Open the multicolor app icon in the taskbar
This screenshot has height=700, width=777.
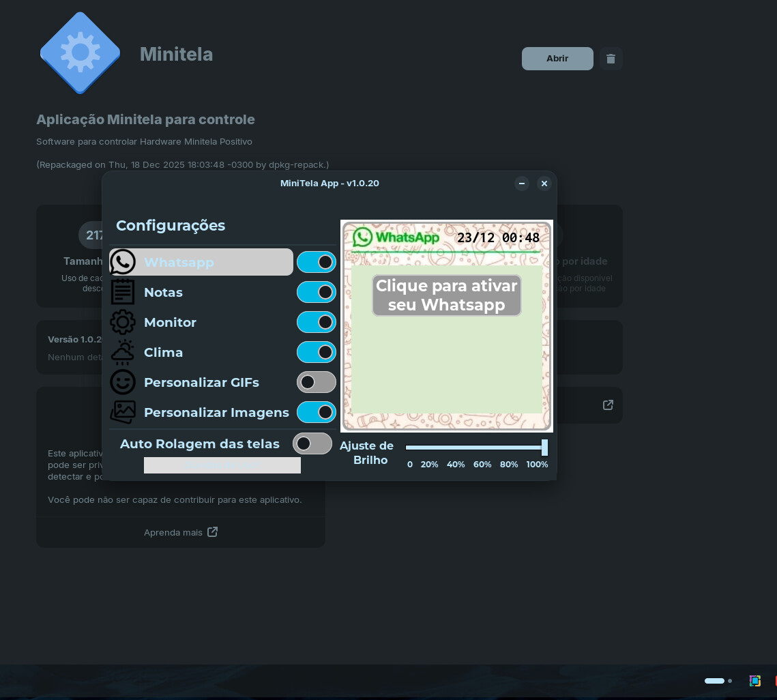[x=754, y=681]
